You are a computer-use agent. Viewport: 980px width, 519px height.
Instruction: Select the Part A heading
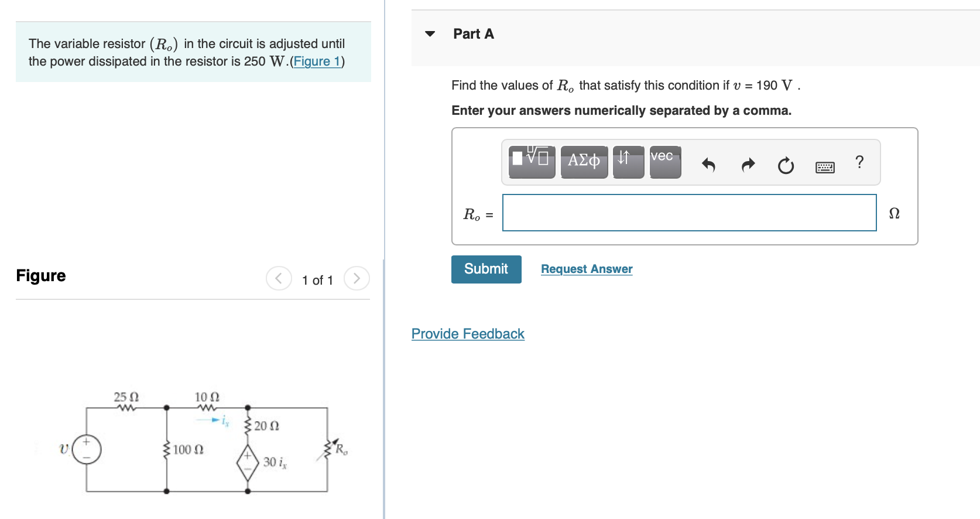472,33
